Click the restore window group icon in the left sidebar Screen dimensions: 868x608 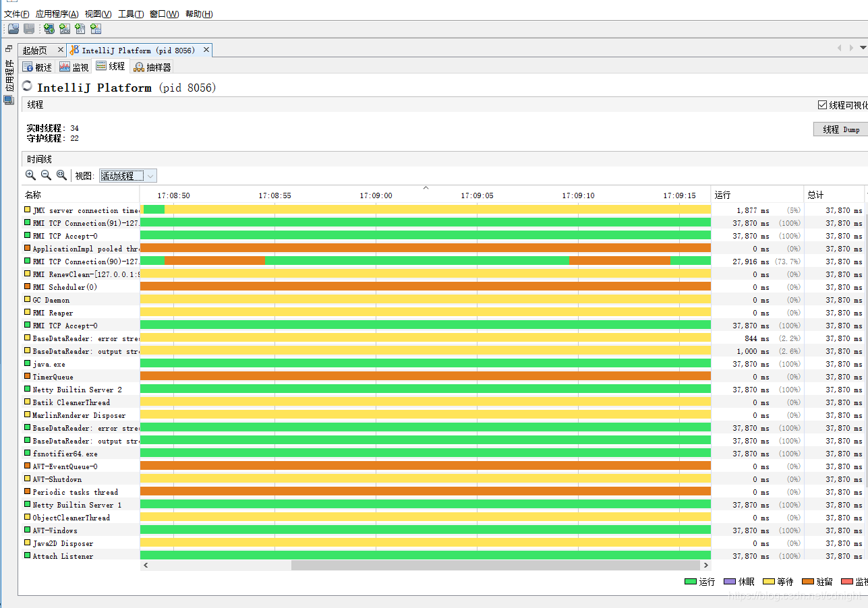tap(9, 49)
